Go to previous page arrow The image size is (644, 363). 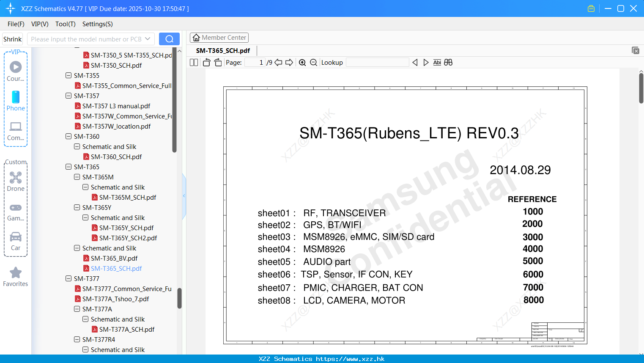tap(278, 62)
